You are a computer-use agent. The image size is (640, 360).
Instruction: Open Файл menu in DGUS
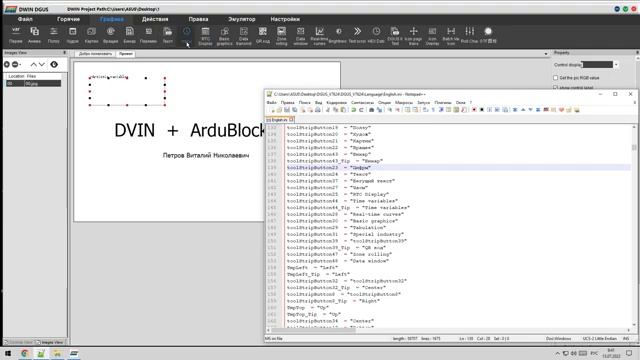point(25,19)
